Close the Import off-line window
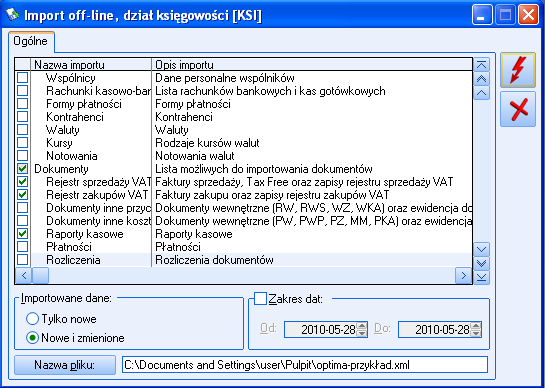 coord(528,15)
